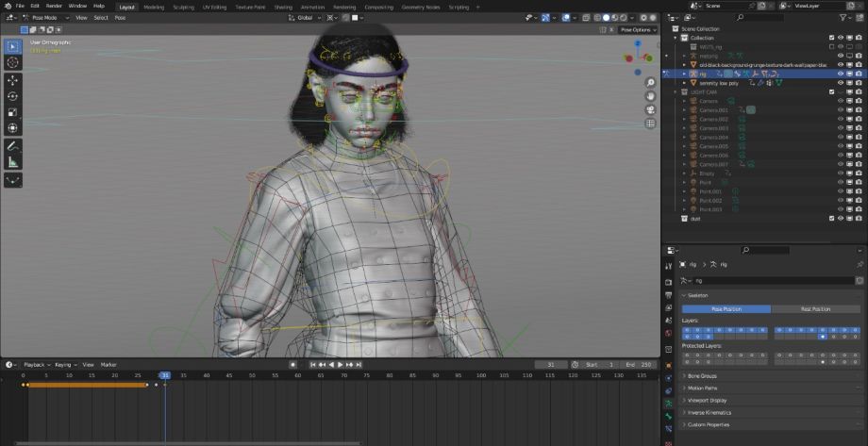Open the Bone properties tab
The image size is (868, 446).
point(669,416)
